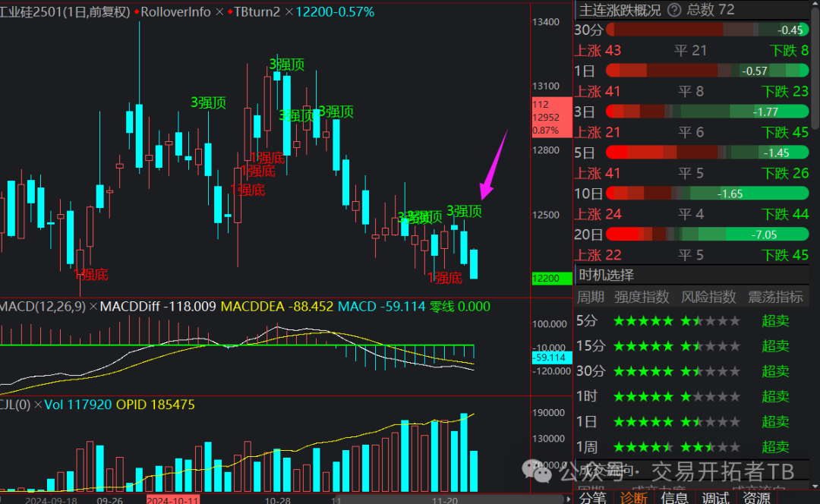Viewport: 820px width, 504px height.
Task: Click 下跌 44 under the 10日 bar
Action: click(x=786, y=214)
